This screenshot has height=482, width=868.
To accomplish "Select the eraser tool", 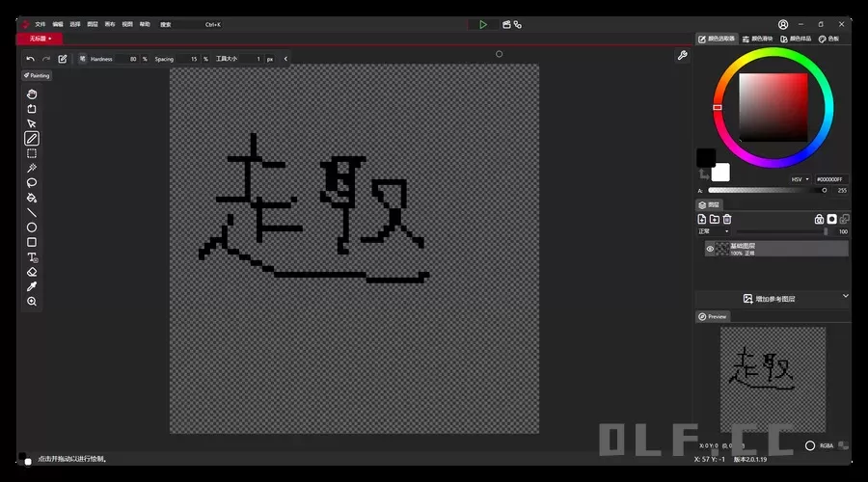I will (32, 272).
